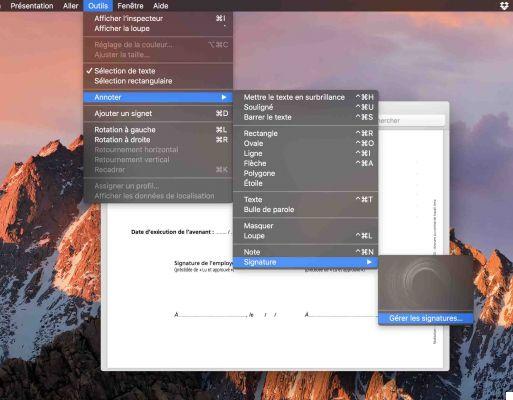Screen dimensions: 513x400
Task: Expand the Annoter submenu
Action: [x=158, y=97]
